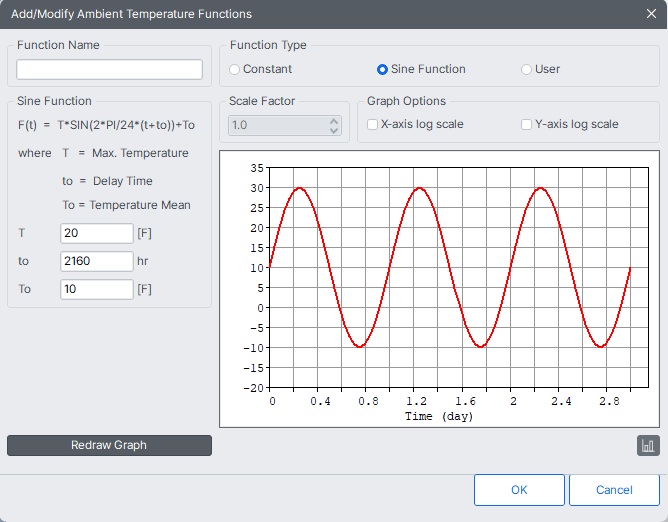
Task: Increase Scale Factor with up arrow
Action: tap(334, 121)
